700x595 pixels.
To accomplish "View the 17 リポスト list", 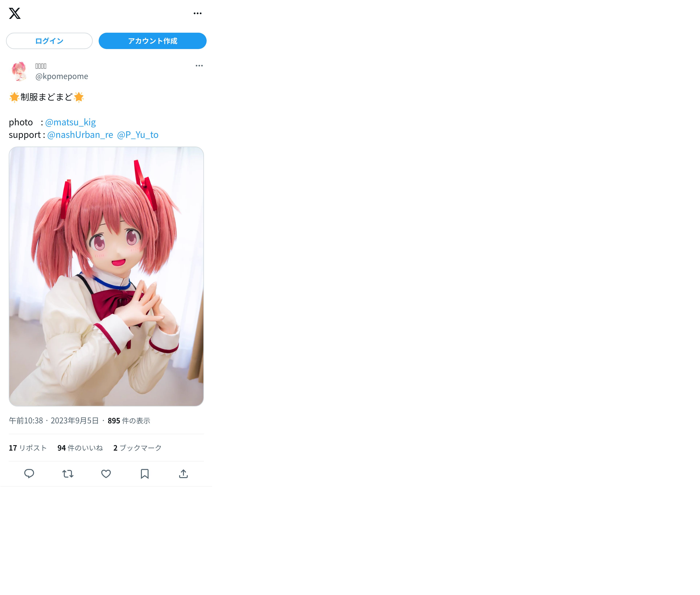I will (x=28, y=448).
